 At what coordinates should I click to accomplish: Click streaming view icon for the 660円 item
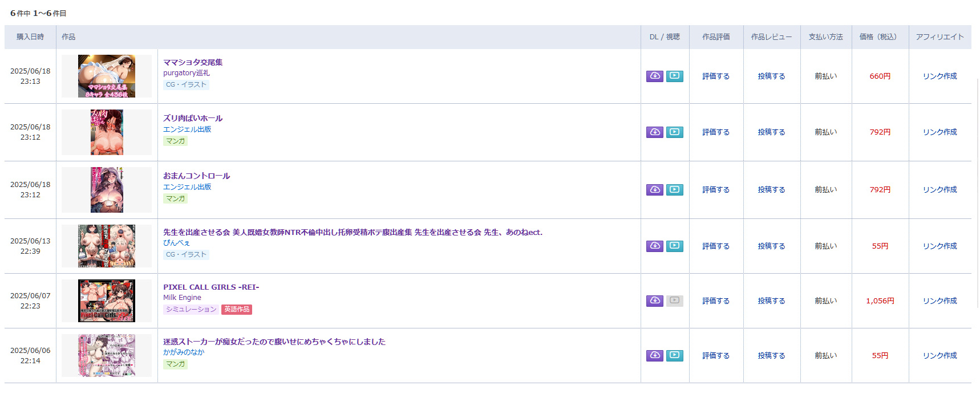[x=674, y=76]
